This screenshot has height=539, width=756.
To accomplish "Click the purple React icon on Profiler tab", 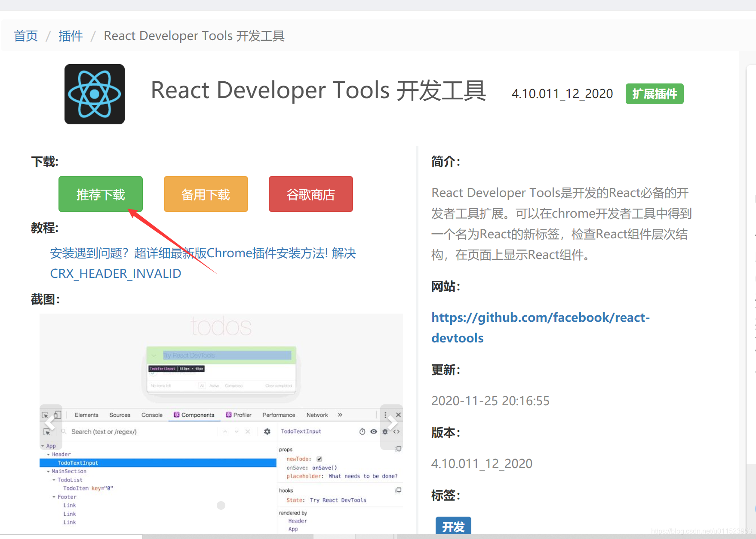I will pos(229,415).
